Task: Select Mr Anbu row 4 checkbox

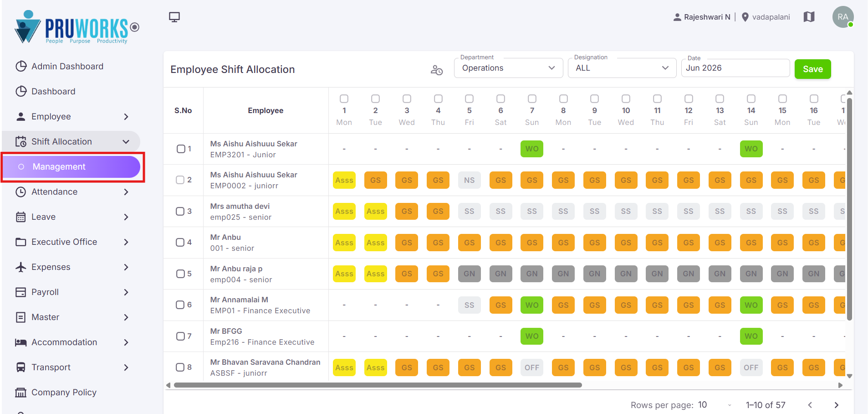Action: (180, 242)
